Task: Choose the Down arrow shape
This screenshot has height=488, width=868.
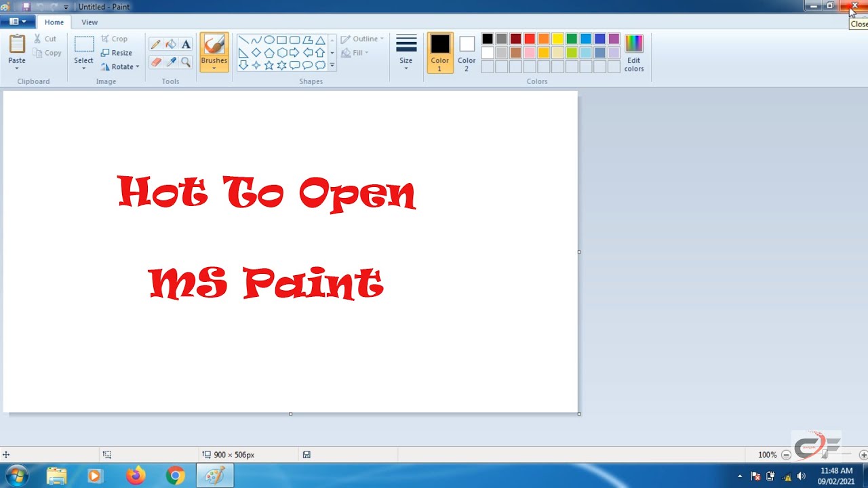Action: coord(243,66)
